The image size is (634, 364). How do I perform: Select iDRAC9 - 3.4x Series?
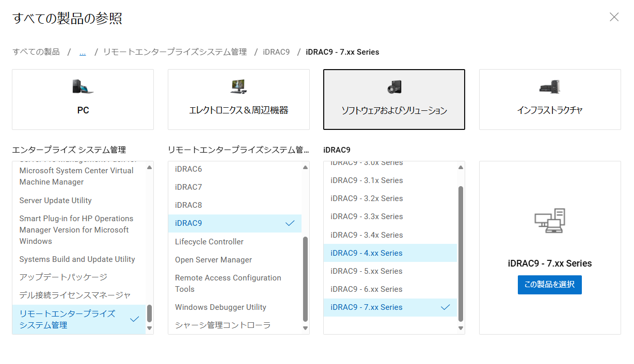coord(390,235)
